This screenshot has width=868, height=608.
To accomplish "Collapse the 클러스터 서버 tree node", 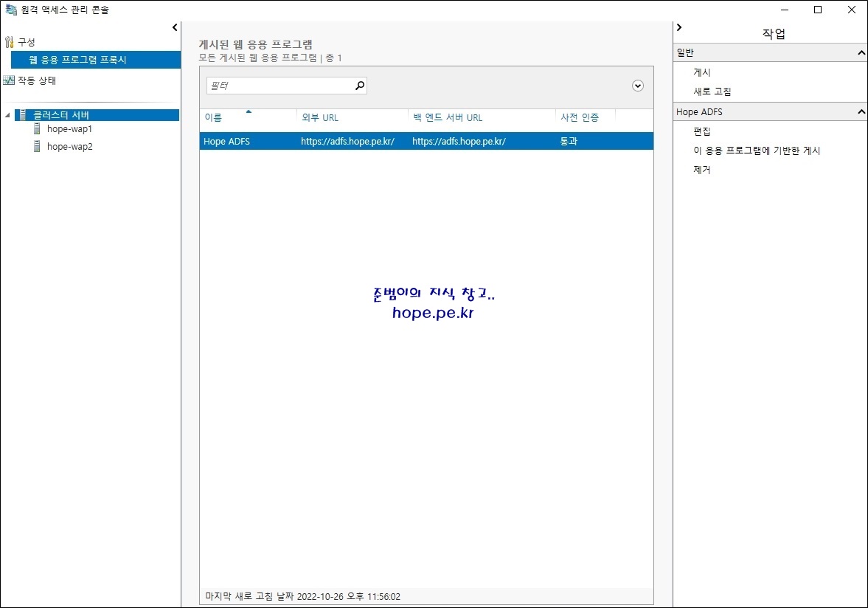I will click(x=7, y=115).
